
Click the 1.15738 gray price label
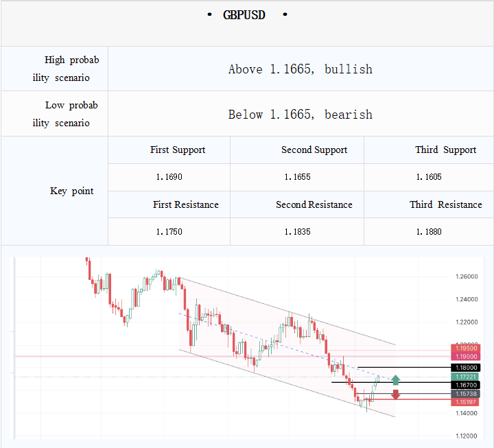point(466,394)
